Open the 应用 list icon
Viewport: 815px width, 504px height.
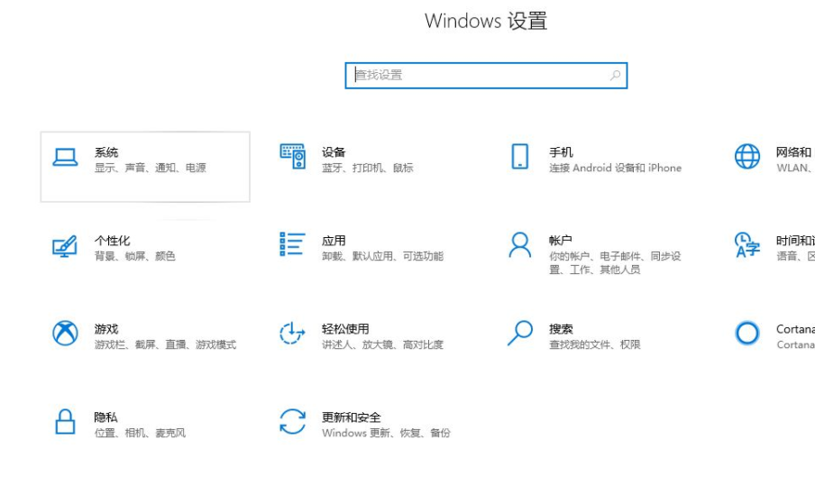coord(292,244)
